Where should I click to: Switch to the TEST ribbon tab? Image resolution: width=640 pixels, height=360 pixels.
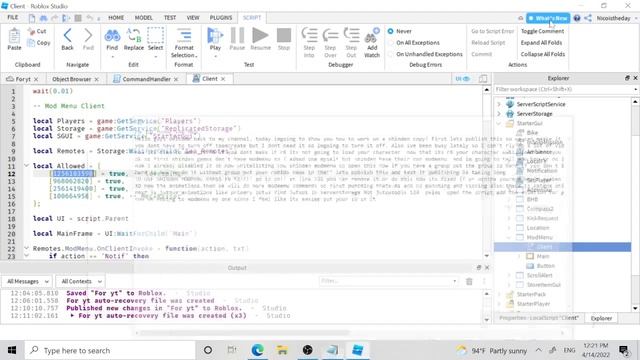[170, 18]
